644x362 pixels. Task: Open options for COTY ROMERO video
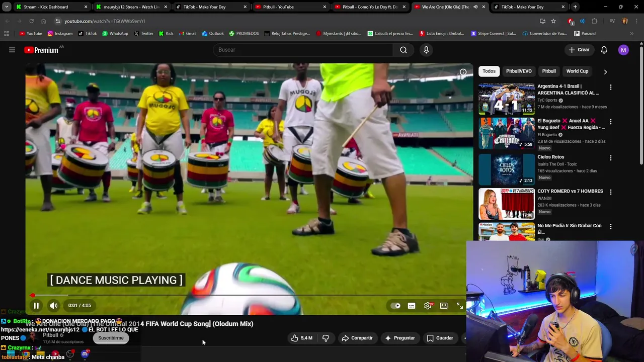[611, 192]
